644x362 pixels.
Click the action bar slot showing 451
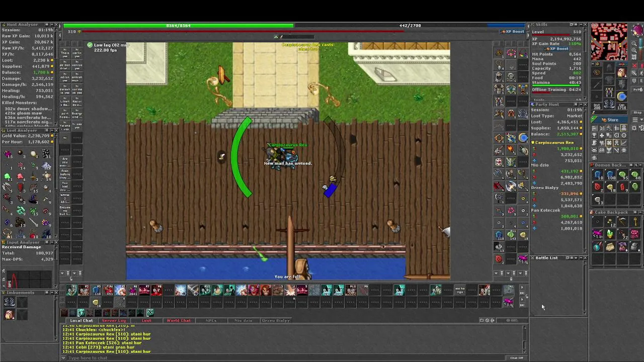coord(108,290)
